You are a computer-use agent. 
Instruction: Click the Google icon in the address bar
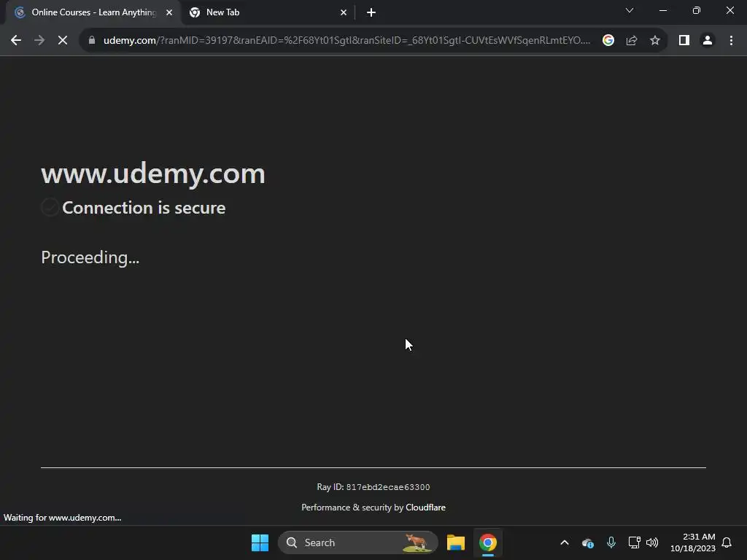click(x=608, y=41)
